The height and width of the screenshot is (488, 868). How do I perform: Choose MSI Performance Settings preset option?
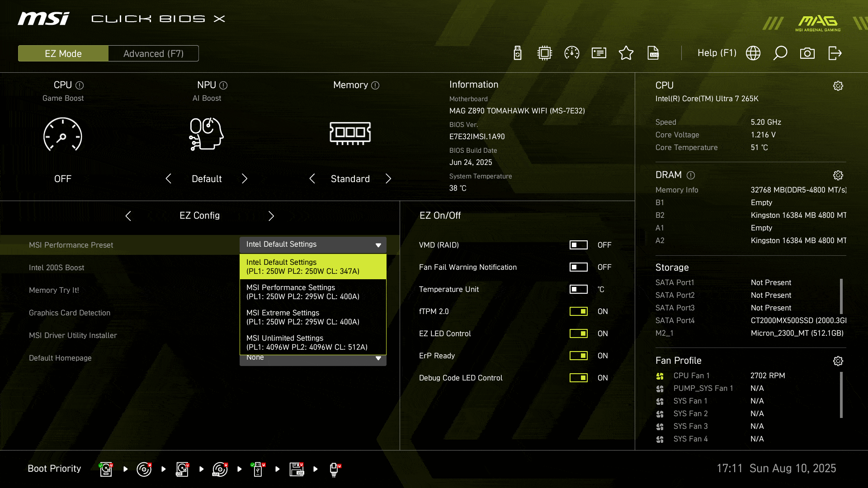[313, 292]
